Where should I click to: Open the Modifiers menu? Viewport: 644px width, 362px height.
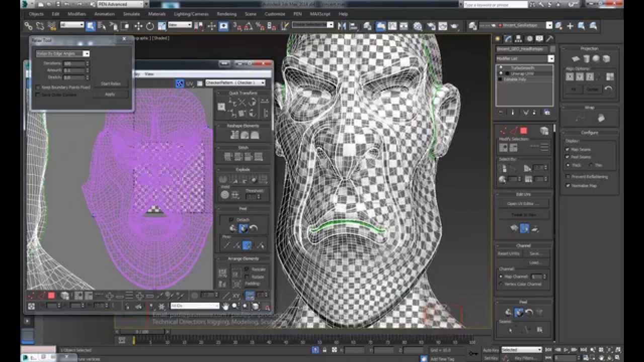pyautogui.click(x=77, y=14)
